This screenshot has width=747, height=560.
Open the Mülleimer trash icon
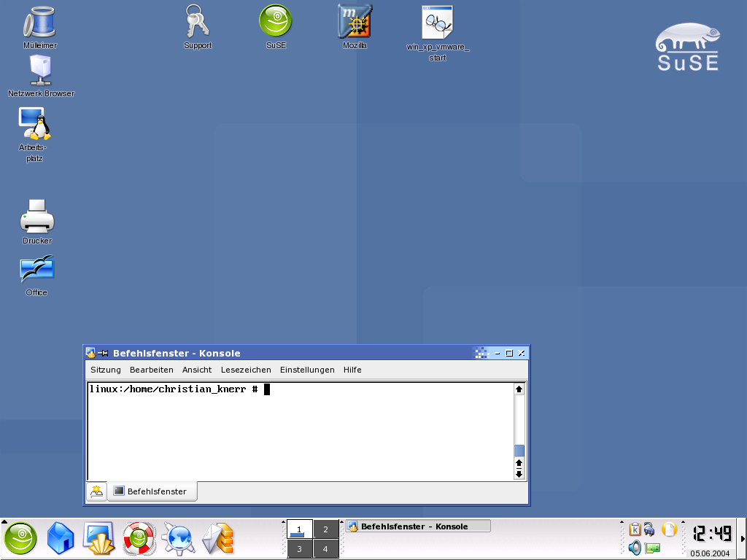click(x=39, y=23)
